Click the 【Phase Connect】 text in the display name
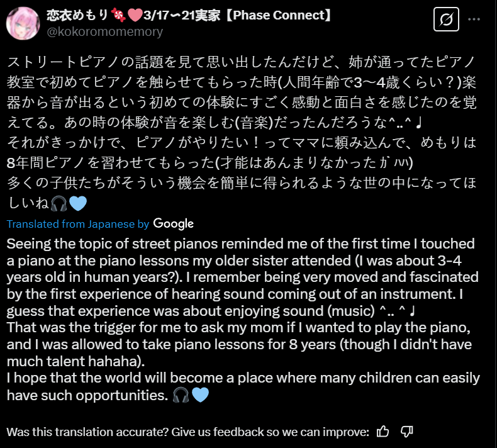The image size is (497, 448). [x=279, y=15]
